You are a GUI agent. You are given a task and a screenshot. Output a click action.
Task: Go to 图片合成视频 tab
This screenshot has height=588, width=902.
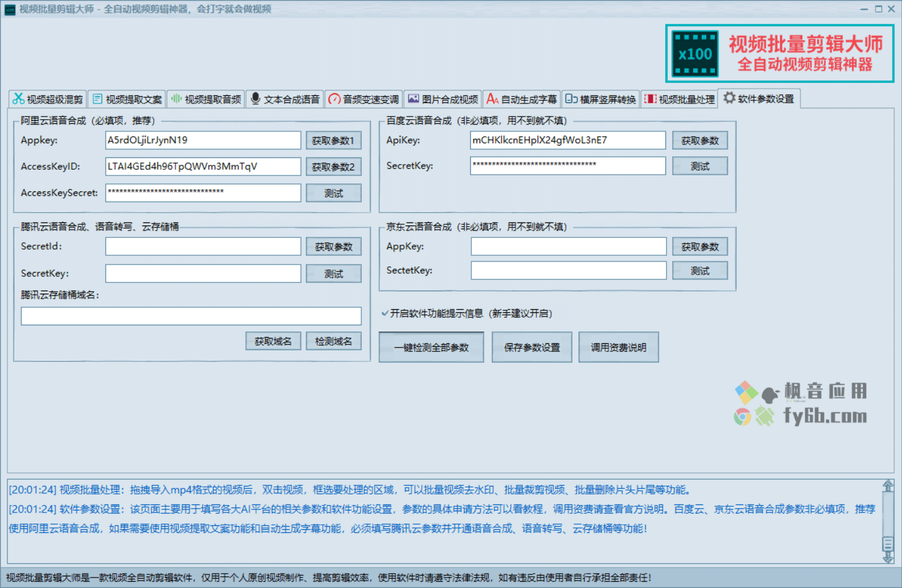443,99
